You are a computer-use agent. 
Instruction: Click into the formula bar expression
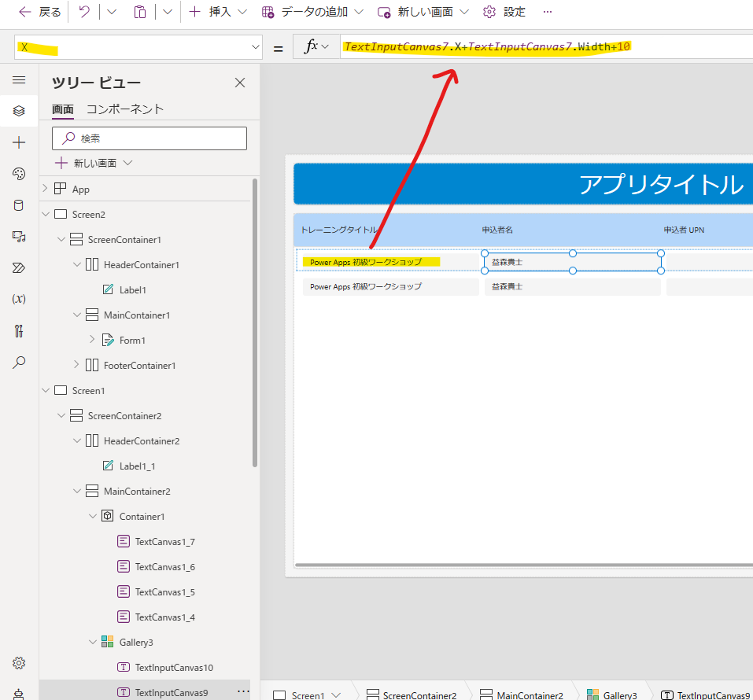(x=487, y=46)
